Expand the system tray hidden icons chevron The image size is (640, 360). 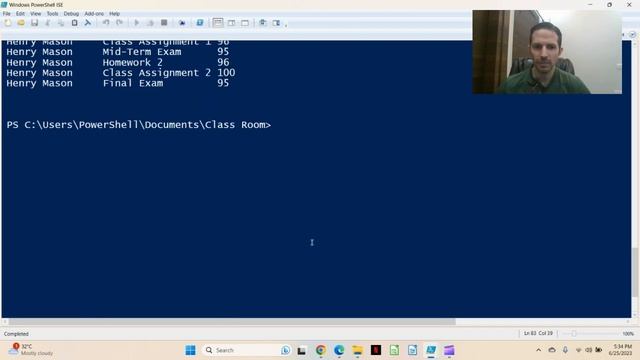[538, 350]
